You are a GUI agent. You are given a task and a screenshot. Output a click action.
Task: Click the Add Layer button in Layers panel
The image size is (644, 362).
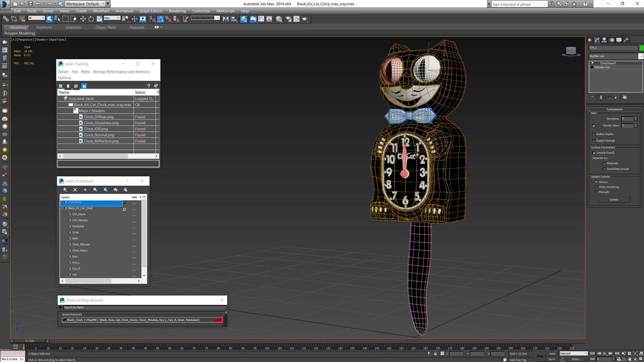click(85, 190)
